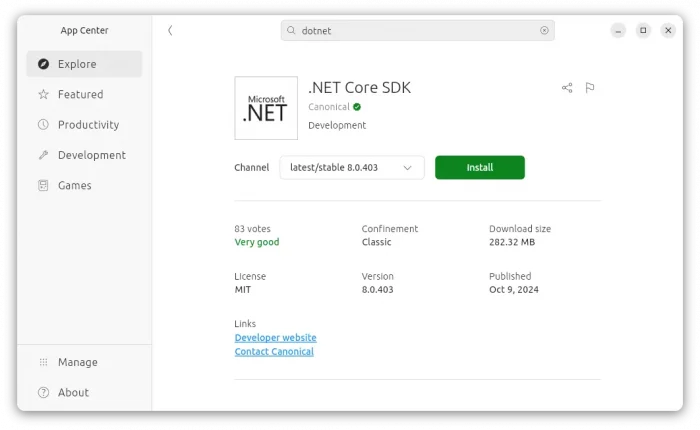The image size is (700, 430).
Task: Focus the dotnet search field
Action: point(418,30)
